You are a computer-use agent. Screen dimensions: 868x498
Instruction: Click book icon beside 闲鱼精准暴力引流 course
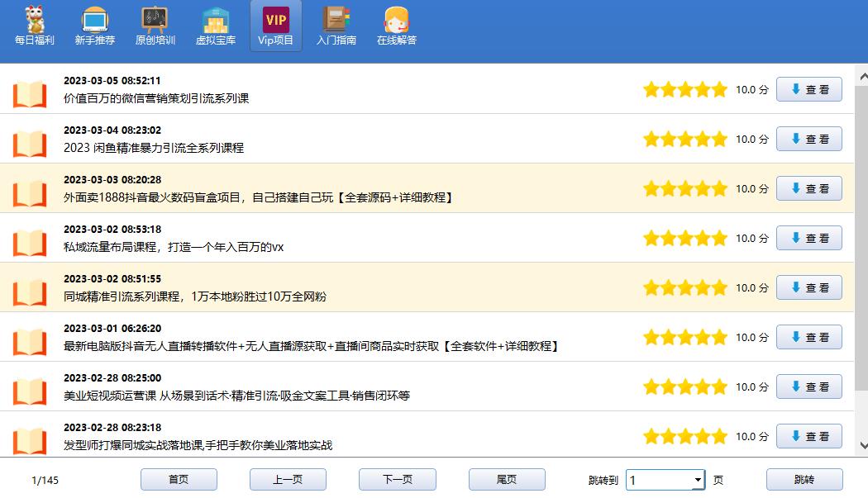30,143
